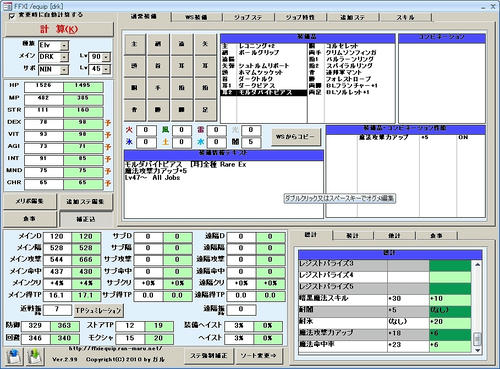Click the blue arrow load icon button

(14, 356)
